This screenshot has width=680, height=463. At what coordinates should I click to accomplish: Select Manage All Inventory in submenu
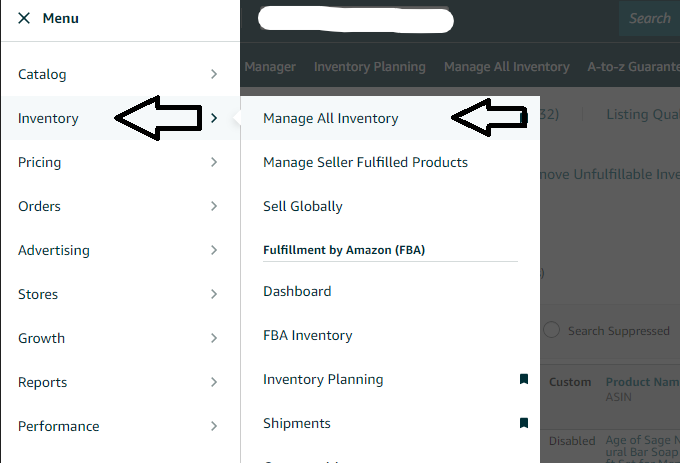pyautogui.click(x=330, y=118)
